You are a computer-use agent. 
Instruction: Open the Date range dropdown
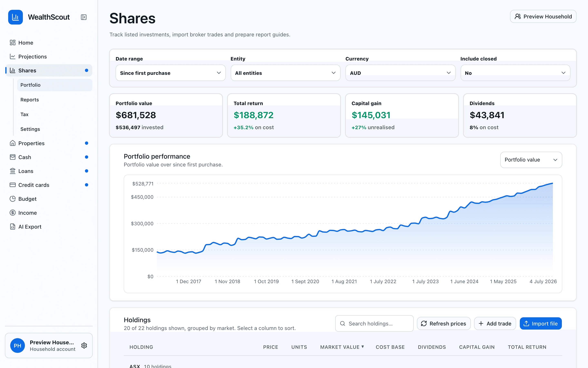tap(170, 73)
